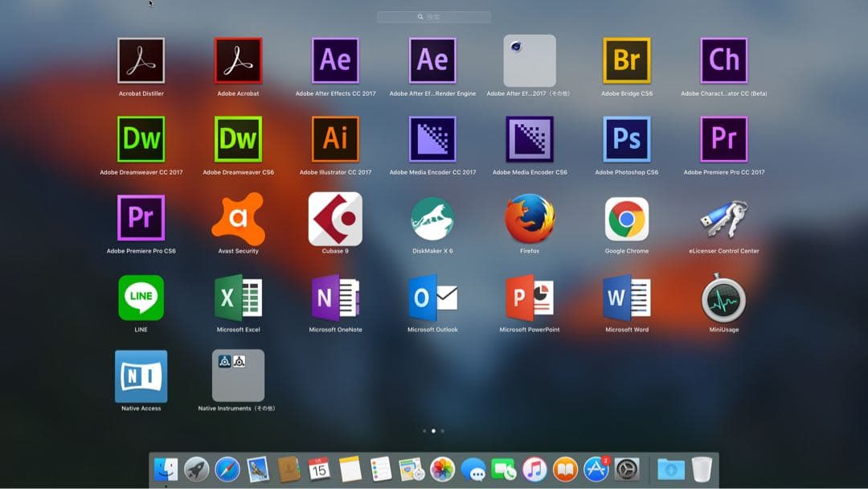Open Adobe Dreamweaver CS6
This screenshot has width=868, height=489.
click(x=238, y=140)
